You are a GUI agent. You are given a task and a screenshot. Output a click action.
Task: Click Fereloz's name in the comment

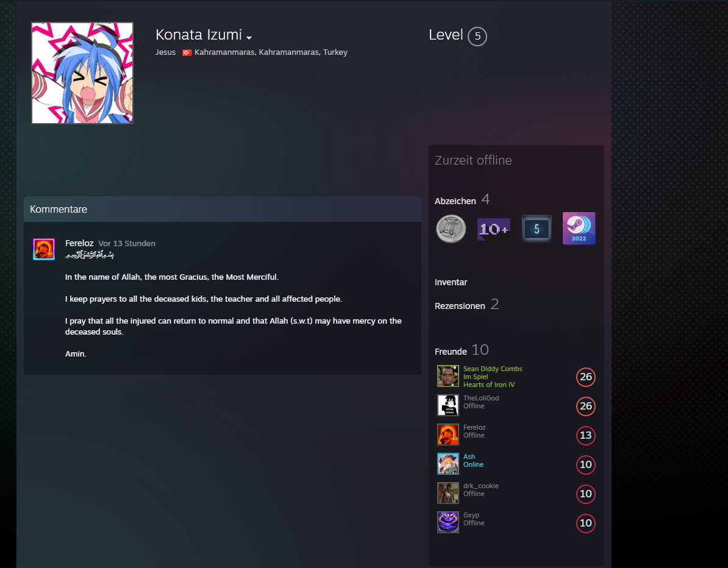[x=79, y=243]
